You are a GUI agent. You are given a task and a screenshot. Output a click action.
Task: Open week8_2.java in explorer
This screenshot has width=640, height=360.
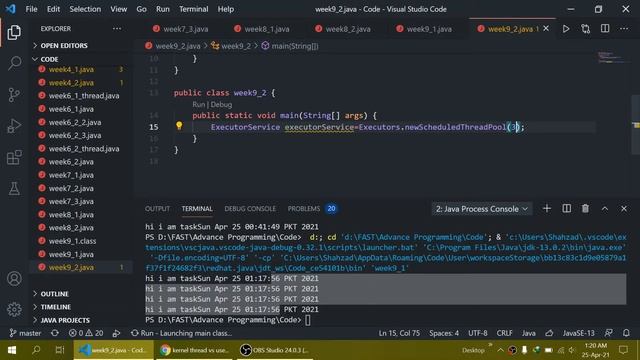(x=71, y=228)
